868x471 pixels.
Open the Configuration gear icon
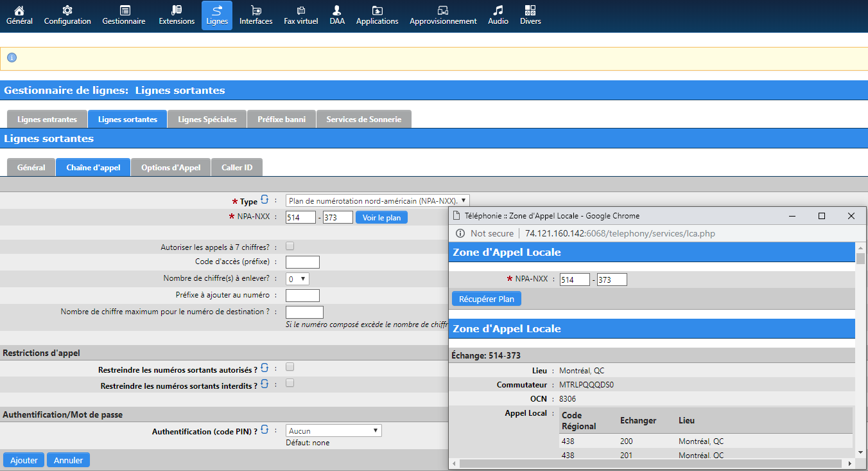point(67,15)
